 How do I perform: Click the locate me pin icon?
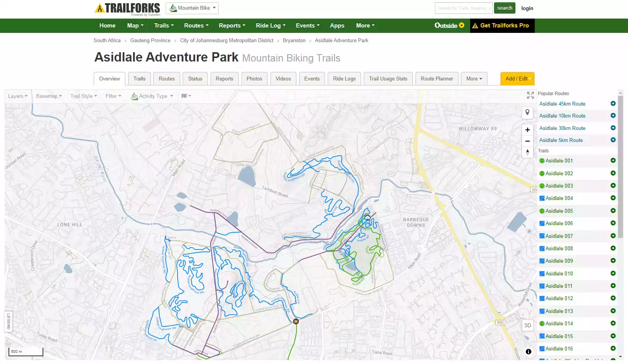(527, 113)
